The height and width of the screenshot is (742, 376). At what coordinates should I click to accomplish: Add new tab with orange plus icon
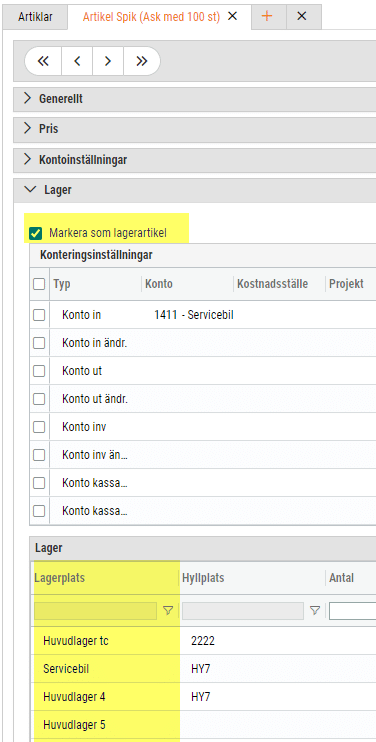(267, 17)
